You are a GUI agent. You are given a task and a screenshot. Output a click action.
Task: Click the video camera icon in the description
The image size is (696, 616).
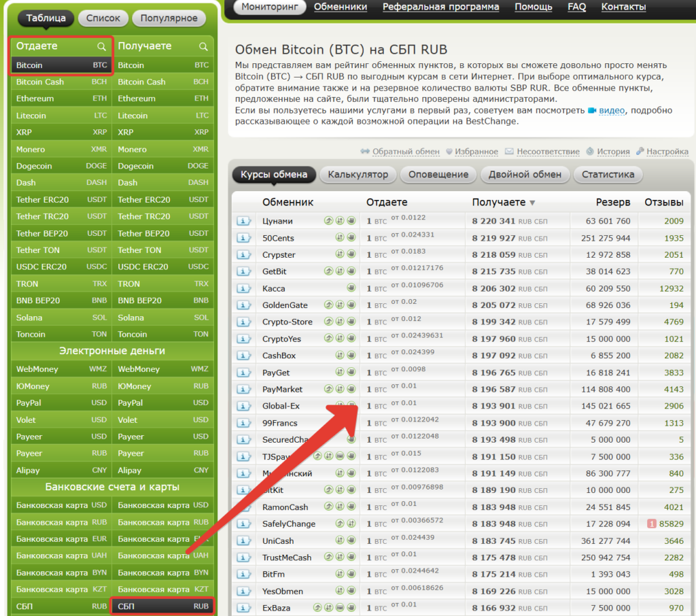click(592, 110)
